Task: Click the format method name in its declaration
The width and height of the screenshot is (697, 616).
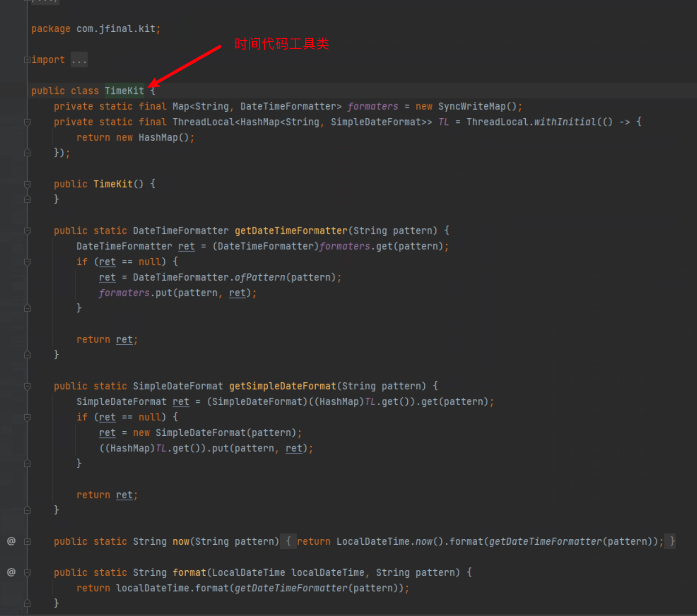Action: point(189,573)
